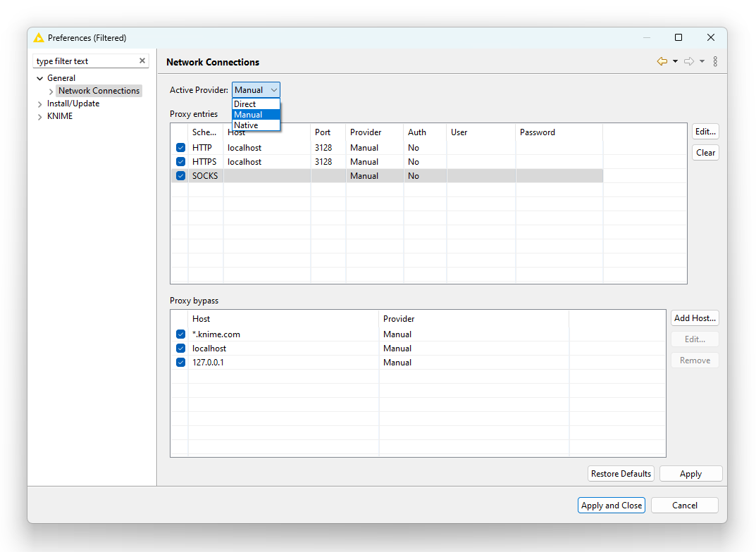Click 127.0.0.1 bypass host entry
The width and height of the screenshot is (756, 552).
point(208,362)
